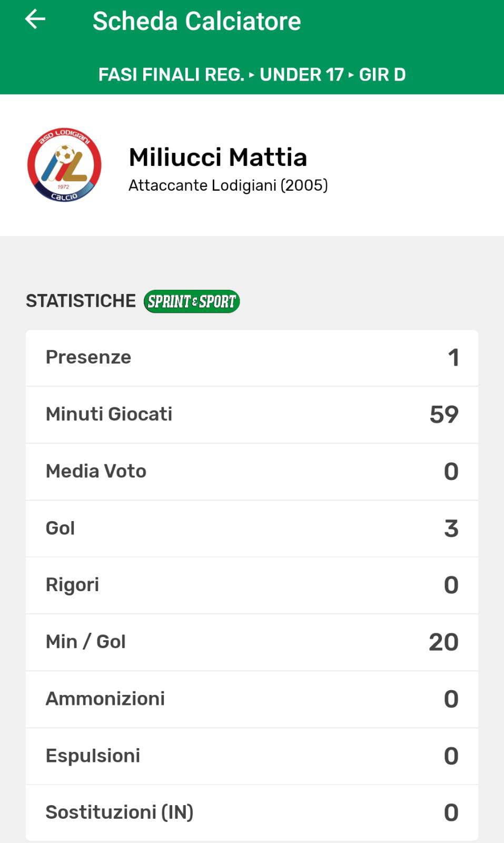
Task: Select the Minuti Giocati row
Action: 252,415
